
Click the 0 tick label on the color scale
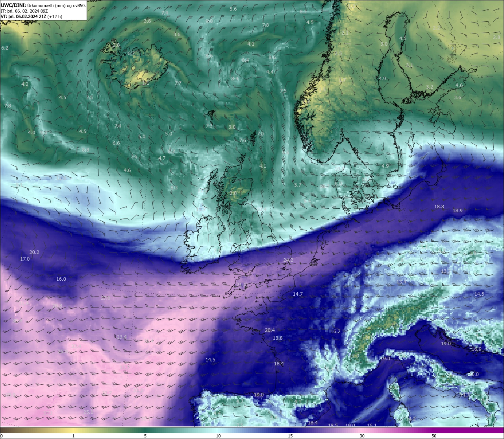[1, 436]
